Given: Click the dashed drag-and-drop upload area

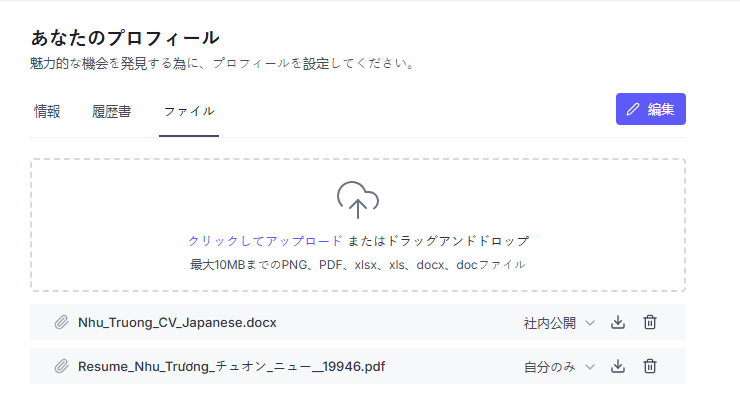Looking at the screenshot, I should point(358,225).
